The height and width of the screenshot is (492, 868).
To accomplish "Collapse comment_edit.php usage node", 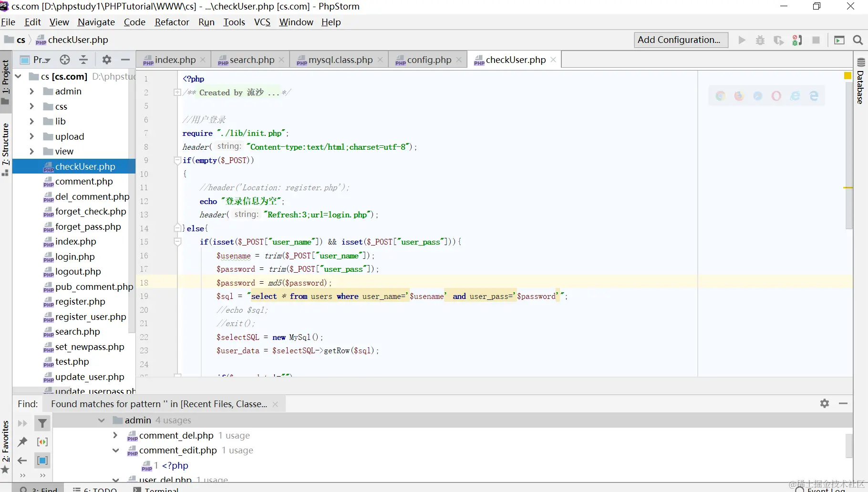I will [x=115, y=450].
